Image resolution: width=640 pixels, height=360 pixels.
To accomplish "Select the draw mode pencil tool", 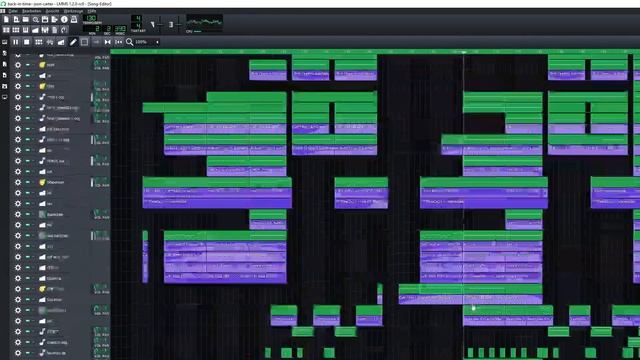I will [x=73, y=42].
